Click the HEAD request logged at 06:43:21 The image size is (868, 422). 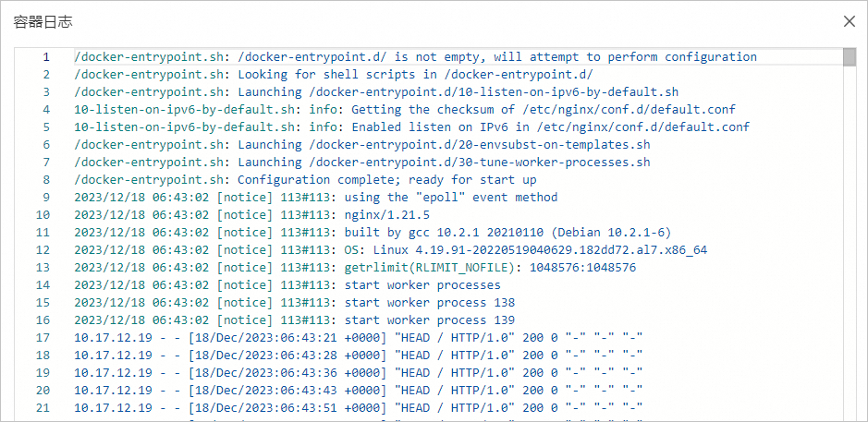coord(358,338)
